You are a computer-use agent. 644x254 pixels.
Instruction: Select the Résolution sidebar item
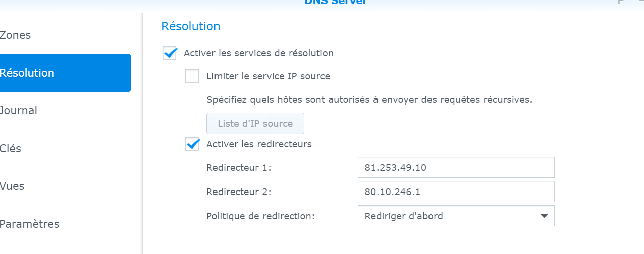pyautogui.click(x=27, y=73)
